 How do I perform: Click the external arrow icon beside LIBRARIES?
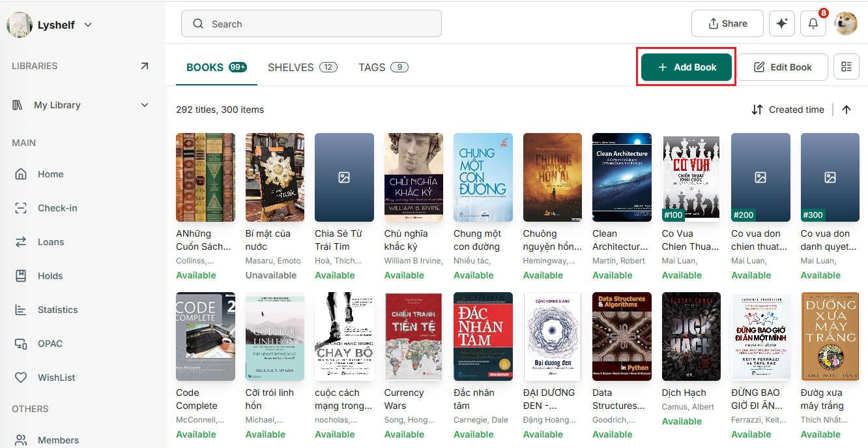(145, 66)
